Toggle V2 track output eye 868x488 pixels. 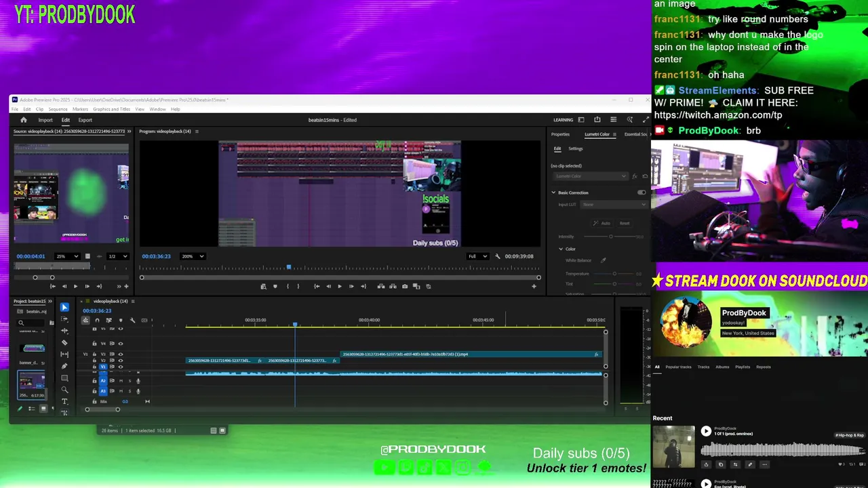point(121,360)
